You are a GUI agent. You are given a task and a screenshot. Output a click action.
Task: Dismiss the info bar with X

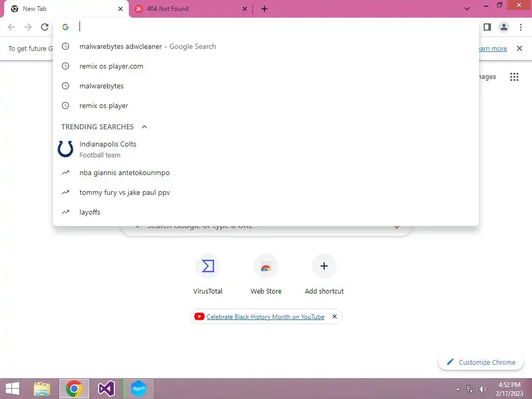coord(519,48)
